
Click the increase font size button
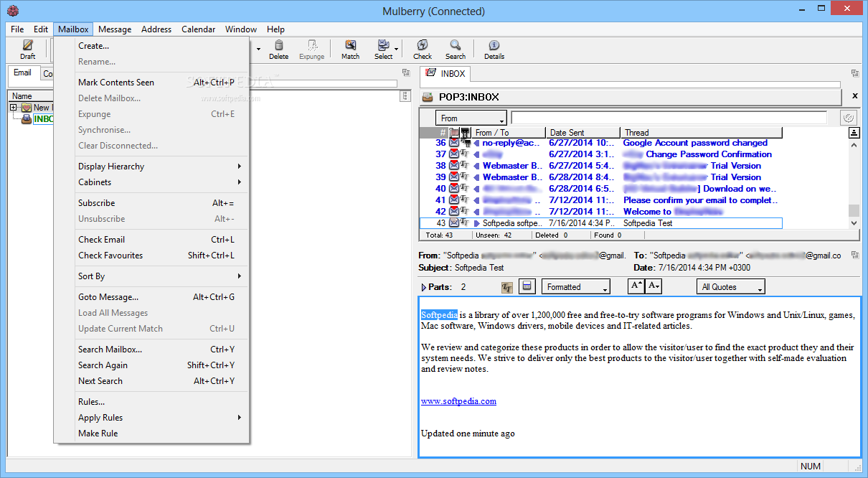(636, 286)
